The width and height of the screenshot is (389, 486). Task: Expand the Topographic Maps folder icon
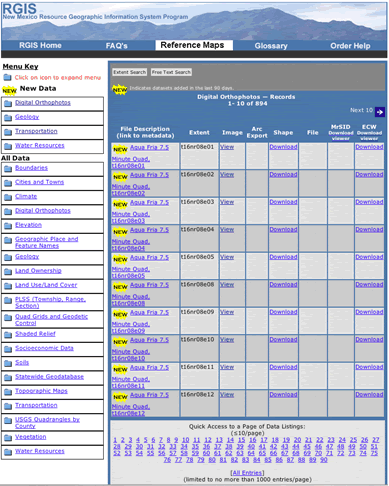coord(8,392)
